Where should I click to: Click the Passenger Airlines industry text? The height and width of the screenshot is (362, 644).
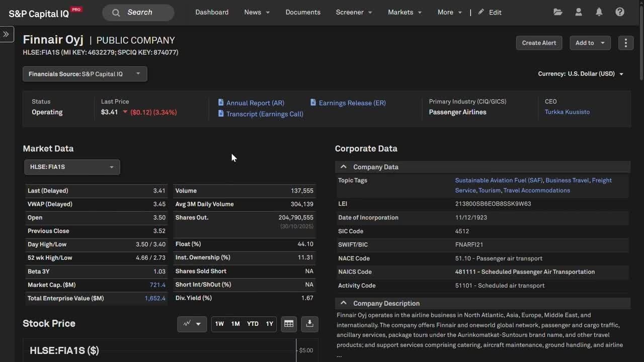pos(457,112)
